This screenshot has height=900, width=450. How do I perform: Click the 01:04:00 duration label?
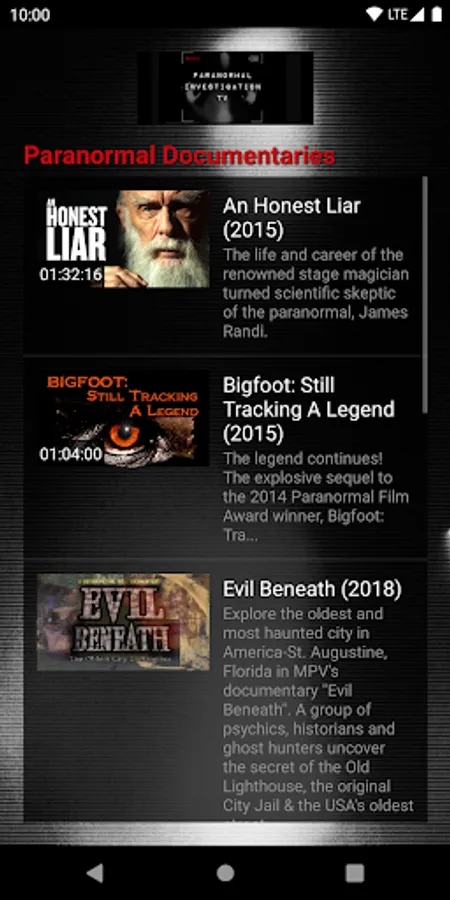click(x=71, y=454)
